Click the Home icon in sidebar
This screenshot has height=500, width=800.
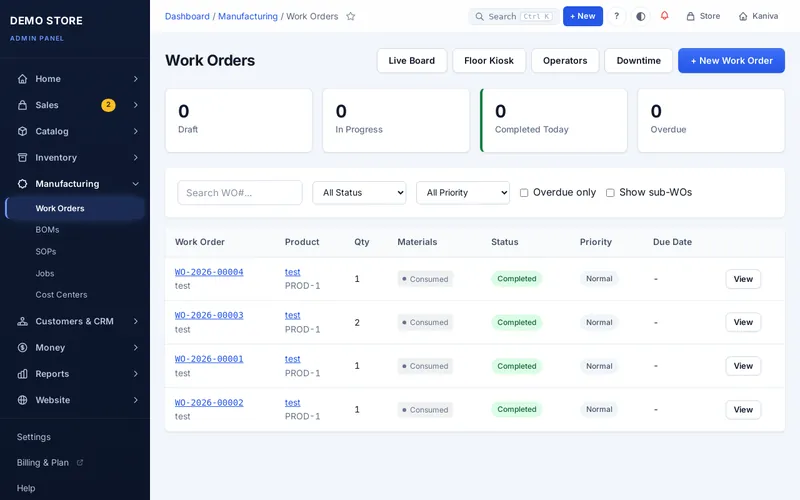click(22, 79)
